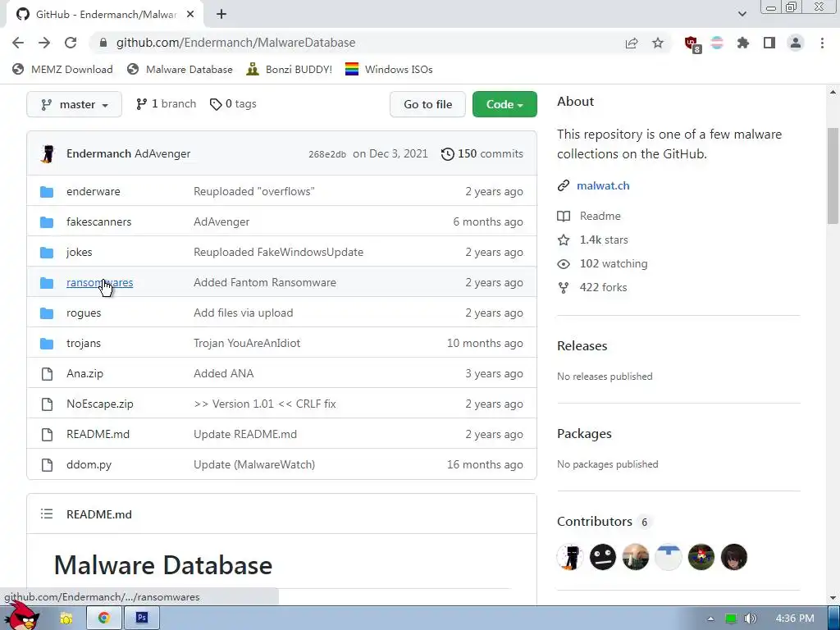The image size is (840, 630).
Task: Open the Added Fantom Ransomware commit
Action: click(265, 282)
